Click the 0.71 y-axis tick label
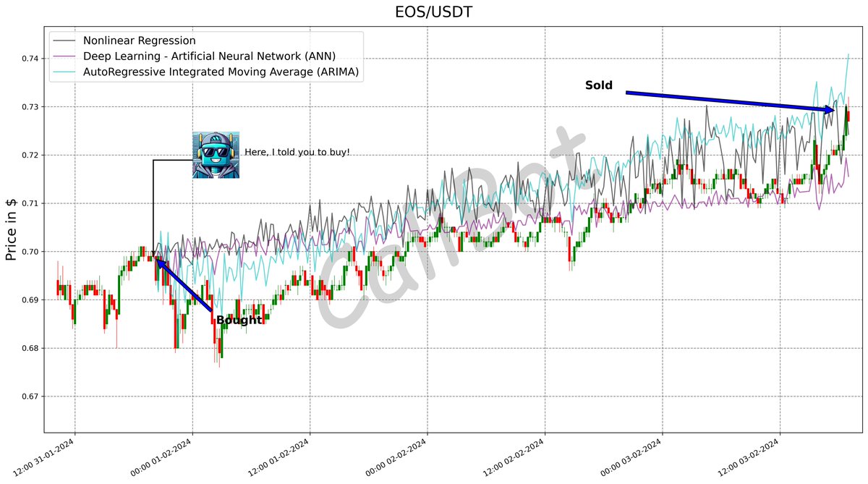The height and width of the screenshot is (484, 868). click(x=30, y=203)
